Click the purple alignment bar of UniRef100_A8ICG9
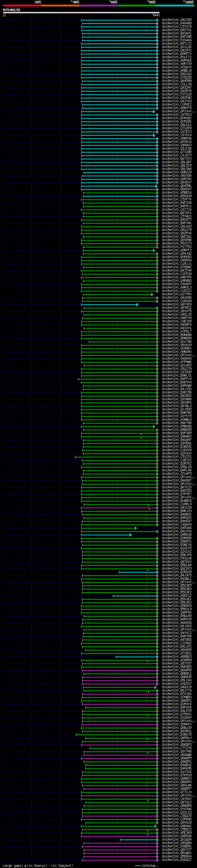 point(119,508)
